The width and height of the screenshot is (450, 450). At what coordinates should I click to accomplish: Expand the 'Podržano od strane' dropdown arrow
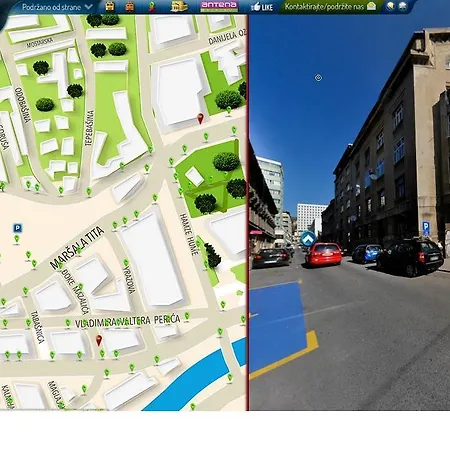coord(89,6)
